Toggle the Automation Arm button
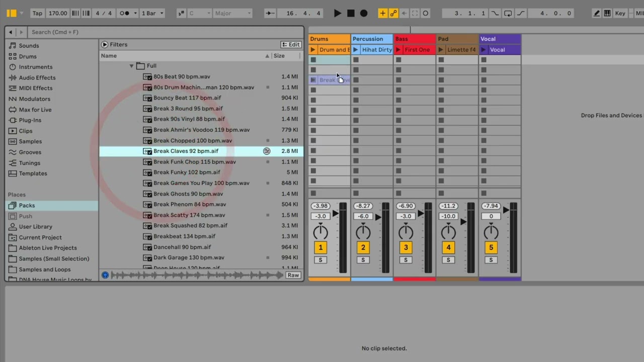The image size is (644, 362). tap(393, 13)
